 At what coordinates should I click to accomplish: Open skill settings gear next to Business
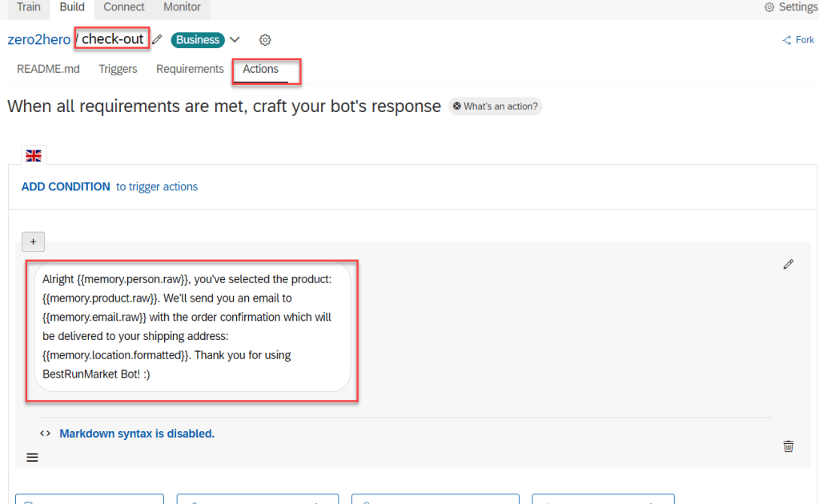[265, 40]
